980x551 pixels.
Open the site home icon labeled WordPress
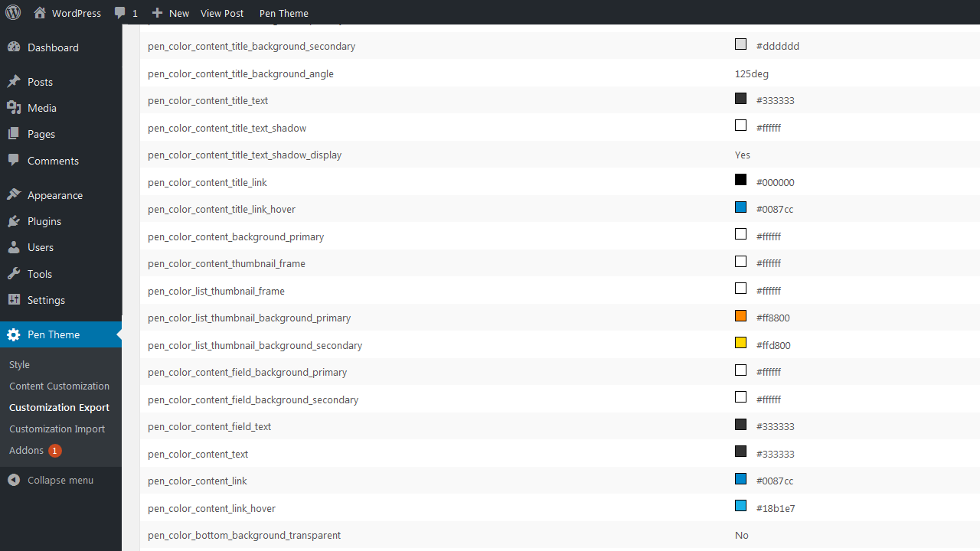point(40,13)
